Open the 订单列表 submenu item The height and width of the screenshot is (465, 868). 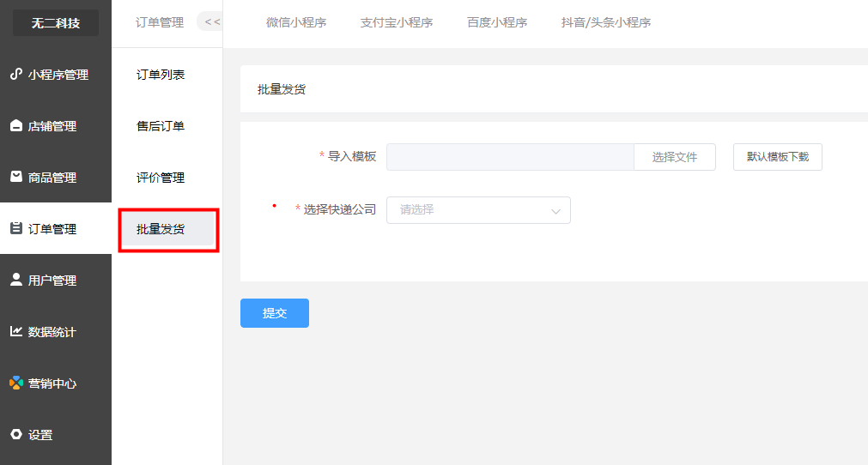point(161,75)
